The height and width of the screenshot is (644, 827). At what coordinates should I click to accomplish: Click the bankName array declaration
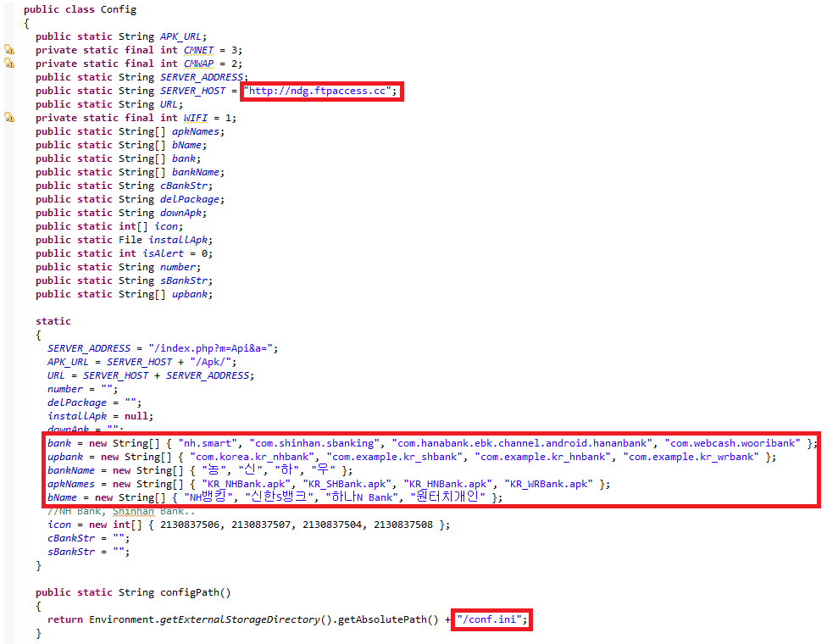point(130,172)
